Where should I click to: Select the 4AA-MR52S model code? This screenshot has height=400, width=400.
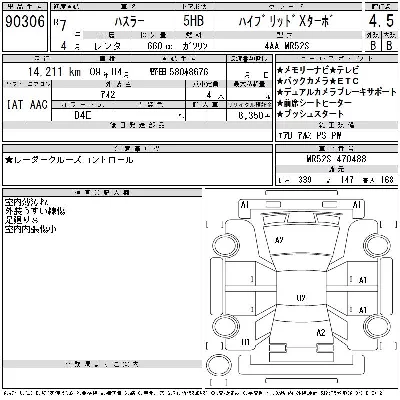[287, 46]
